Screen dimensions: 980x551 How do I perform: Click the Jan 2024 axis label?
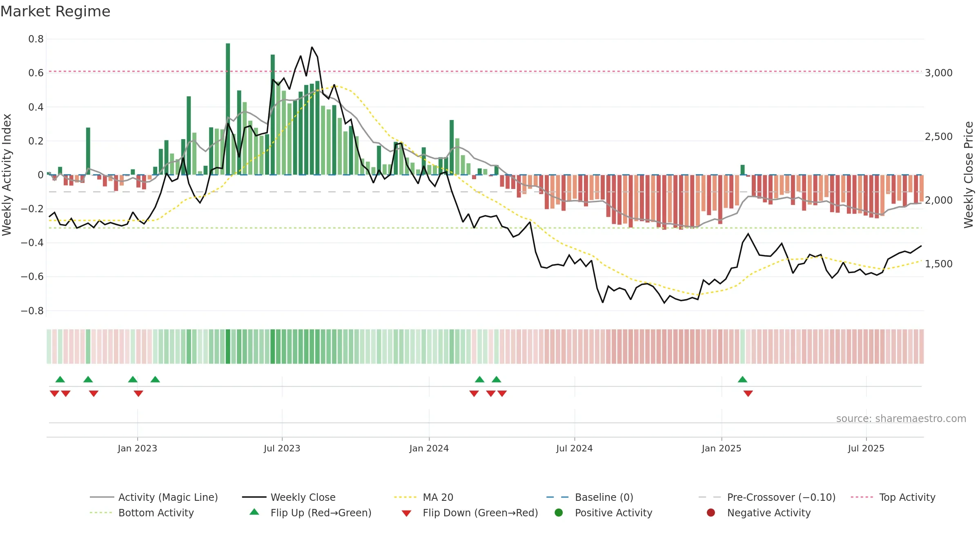pyautogui.click(x=429, y=448)
